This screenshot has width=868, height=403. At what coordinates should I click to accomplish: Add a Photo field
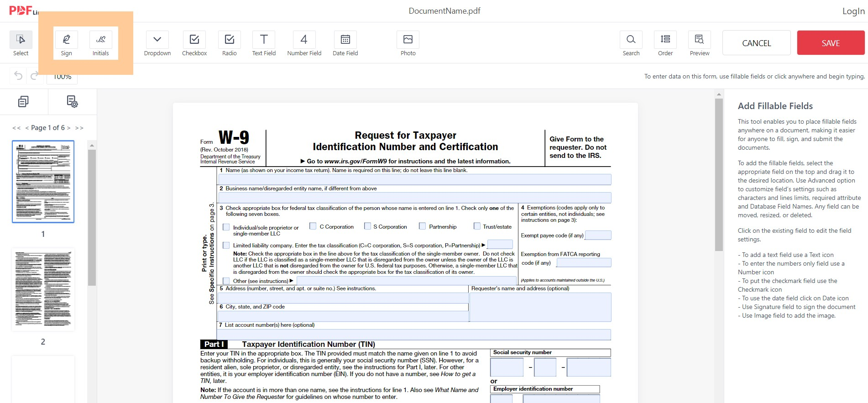[408, 44]
